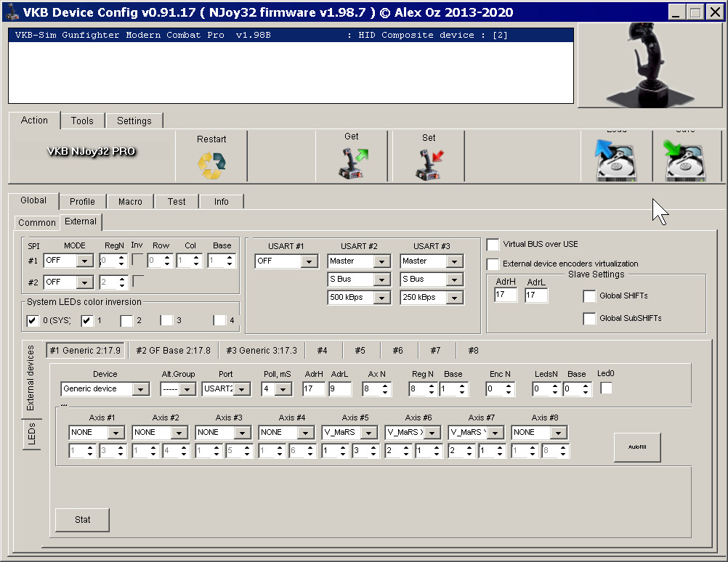The image size is (728, 562).
Task: Click the Get joystick icon
Action: (352, 163)
